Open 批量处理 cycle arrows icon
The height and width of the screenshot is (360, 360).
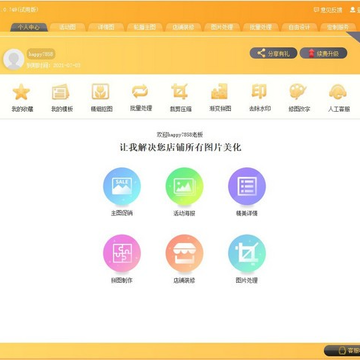pyautogui.click(x=140, y=91)
